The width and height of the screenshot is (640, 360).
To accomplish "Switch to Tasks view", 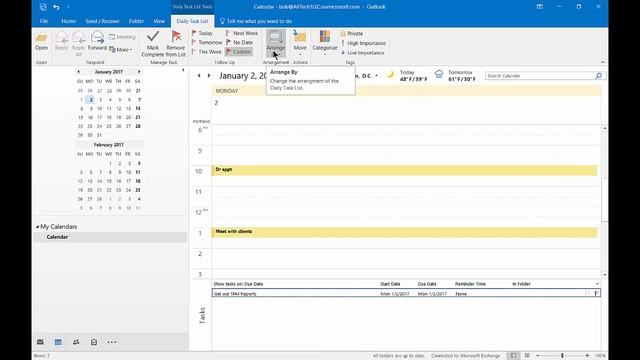I will pos(94,342).
